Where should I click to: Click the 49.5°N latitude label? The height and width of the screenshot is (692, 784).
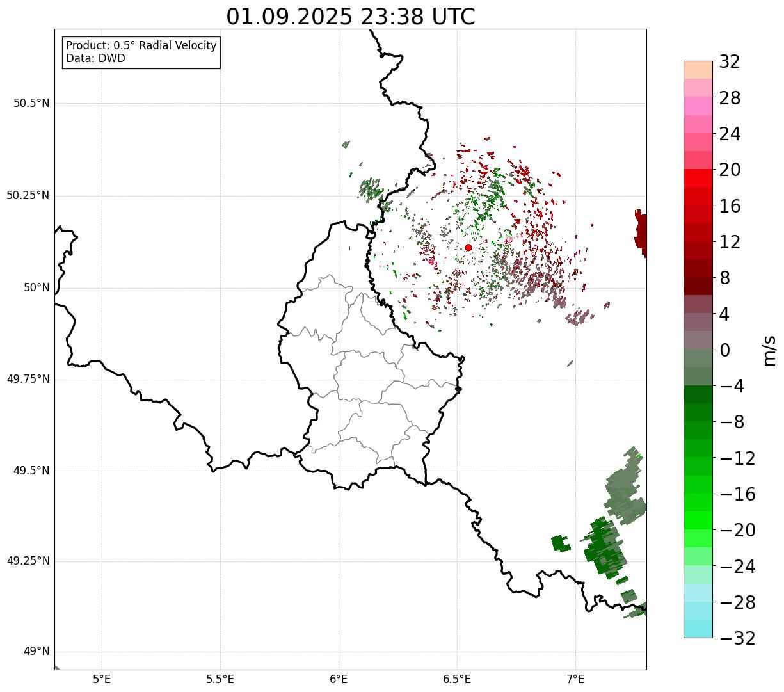31,471
